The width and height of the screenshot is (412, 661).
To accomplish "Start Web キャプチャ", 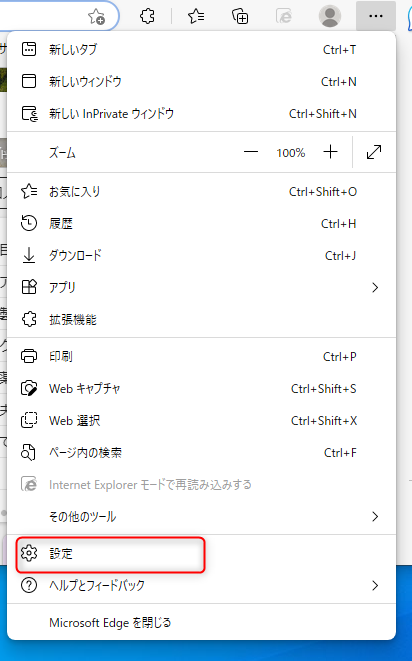I will [202, 389].
